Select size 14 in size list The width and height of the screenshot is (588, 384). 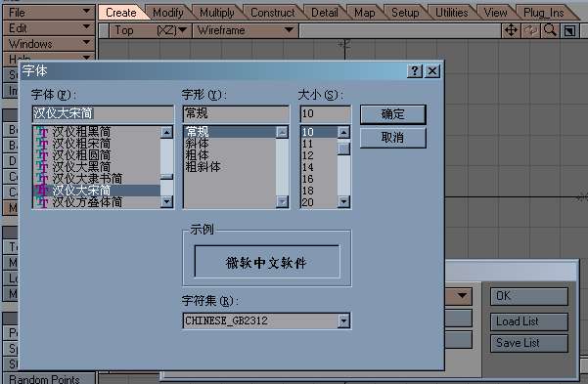pos(319,167)
